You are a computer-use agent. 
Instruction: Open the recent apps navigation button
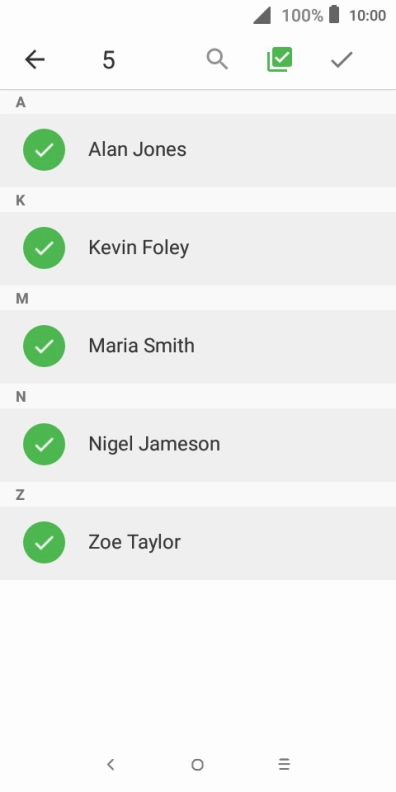(284, 764)
